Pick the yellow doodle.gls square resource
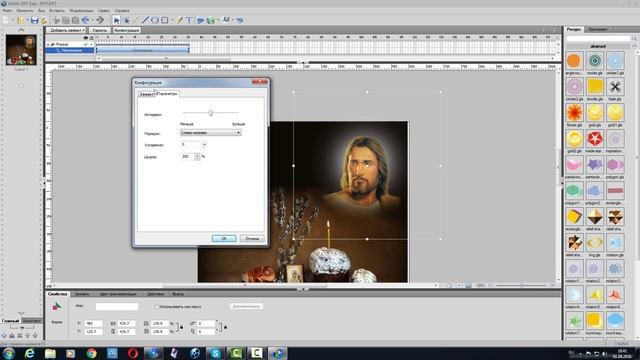 (595, 87)
